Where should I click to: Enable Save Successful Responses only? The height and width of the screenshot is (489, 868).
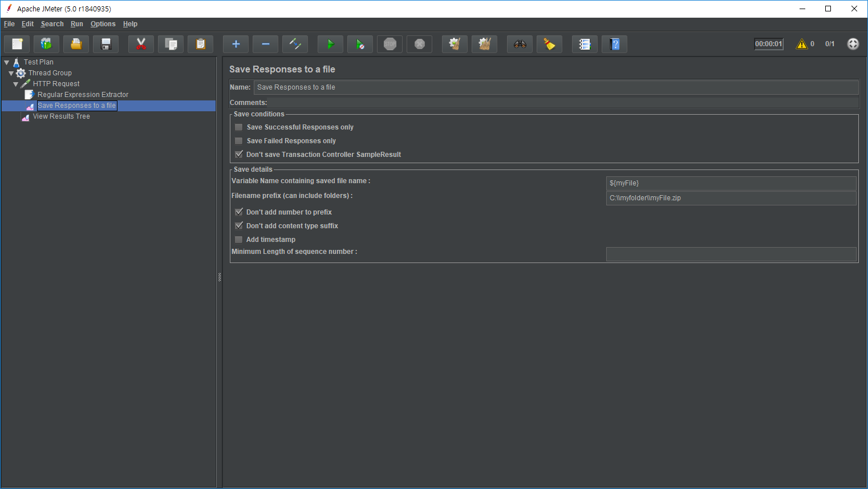click(239, 127)
